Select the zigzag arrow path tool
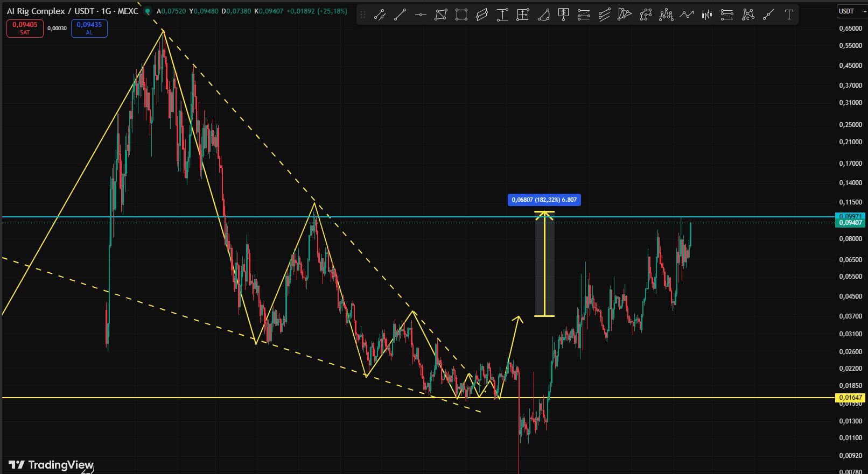The image size is (868, 474). tap(687, 15)
